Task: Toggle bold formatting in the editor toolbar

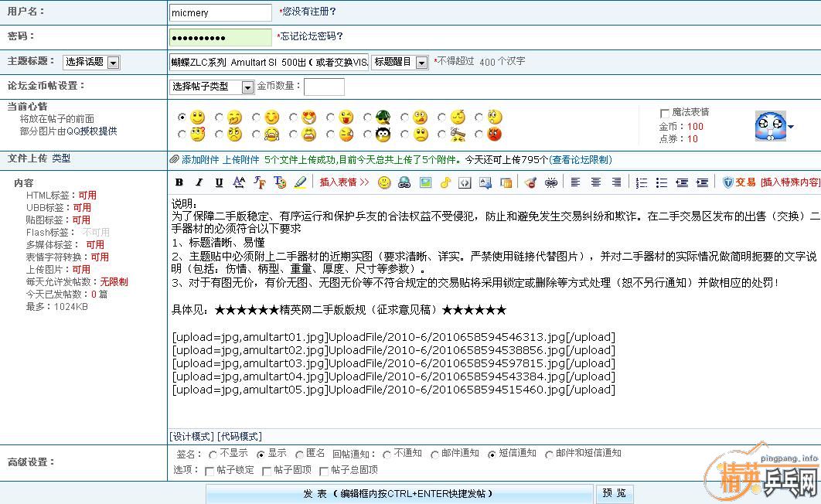Action: (179, 182)
